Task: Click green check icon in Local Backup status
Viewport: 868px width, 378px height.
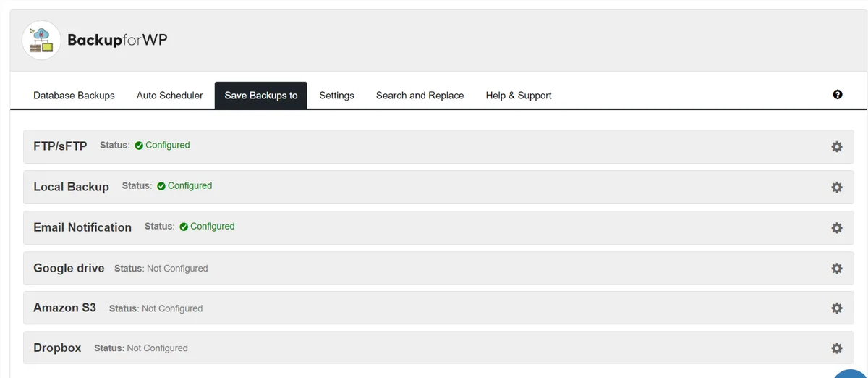Action: click(161, 186)
